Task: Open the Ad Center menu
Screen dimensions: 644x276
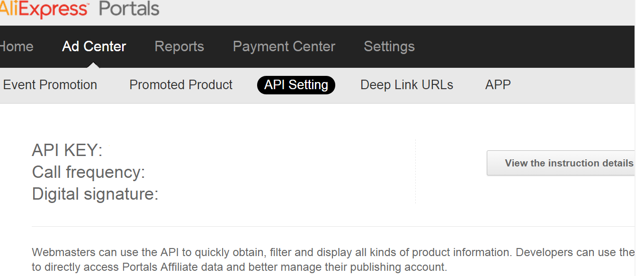Action: tap(94, 46)
